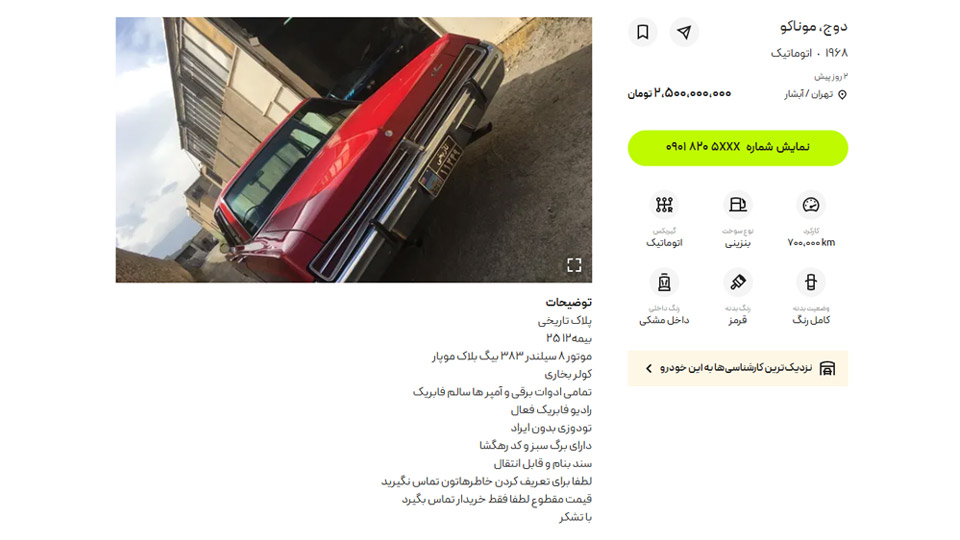The image size is (960, 540).
Task: Open the car photo in fullscreen
Action: pyautogui.click(x=574, y=264)
